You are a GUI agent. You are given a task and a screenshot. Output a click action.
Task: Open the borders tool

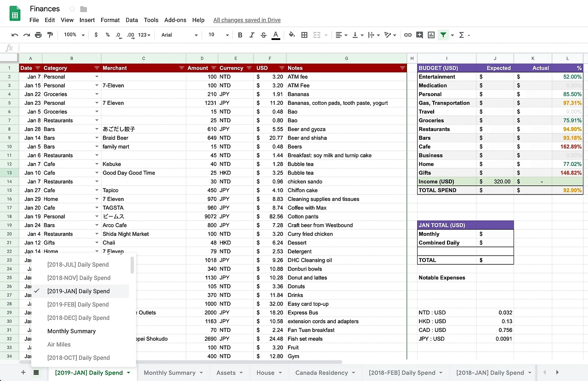tap(304, 35)
